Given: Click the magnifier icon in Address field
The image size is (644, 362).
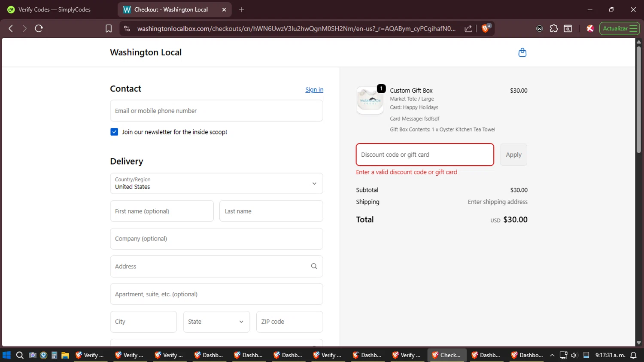Looking at the screenshot, I should 314,266.
